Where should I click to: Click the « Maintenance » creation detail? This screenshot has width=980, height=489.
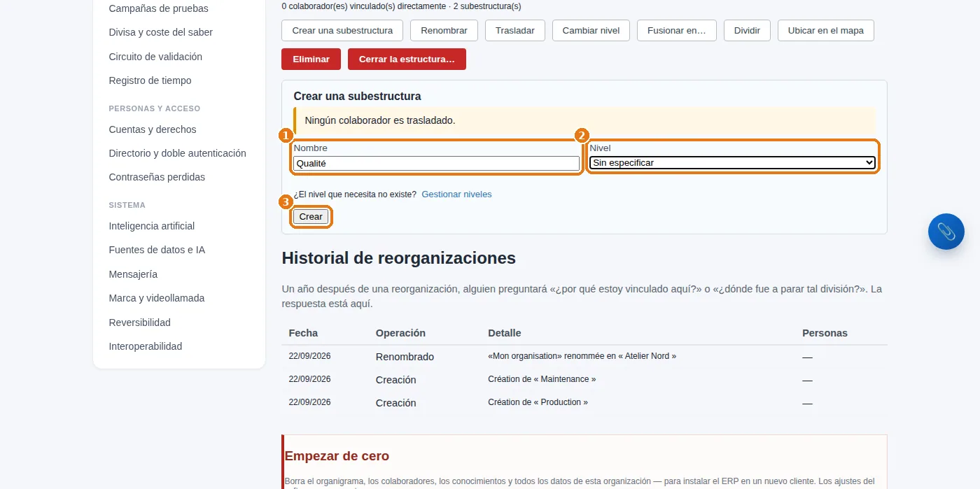(x=542, y=379)
